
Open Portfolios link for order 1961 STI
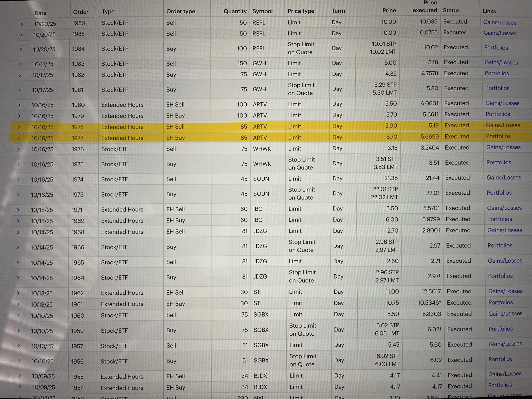point(500,303)
